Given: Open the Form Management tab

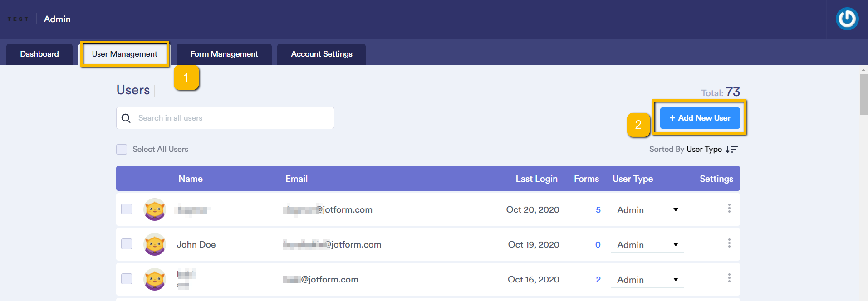Looking at the screenshot, I should coord(224,54).
